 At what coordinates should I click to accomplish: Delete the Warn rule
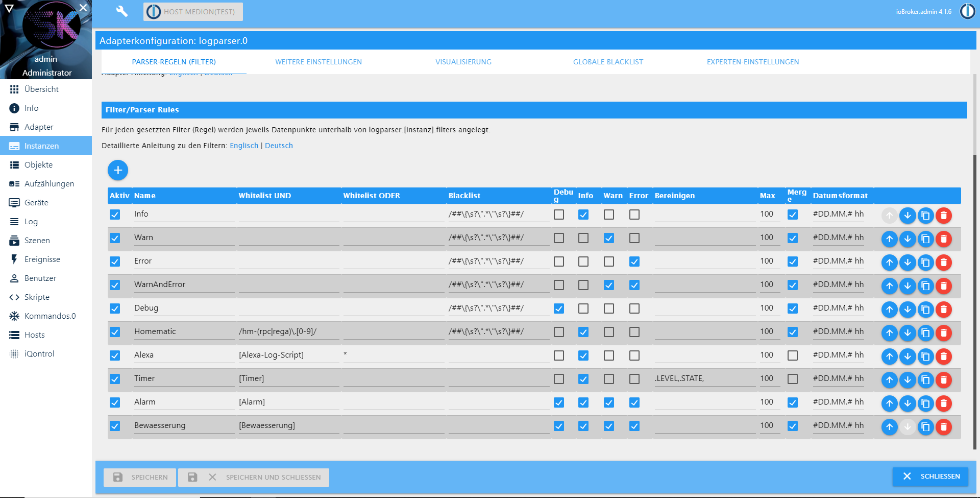pos(944,239)
